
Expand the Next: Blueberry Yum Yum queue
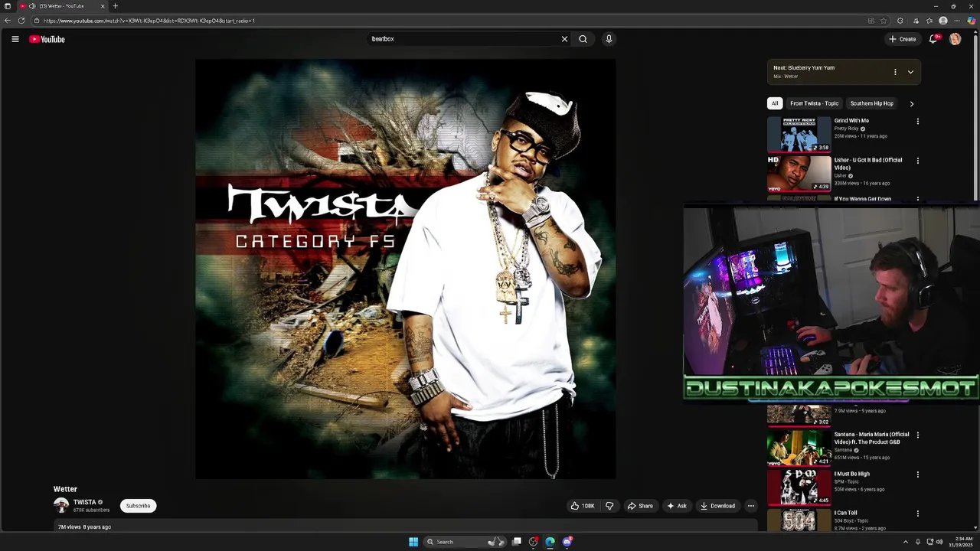910,72
